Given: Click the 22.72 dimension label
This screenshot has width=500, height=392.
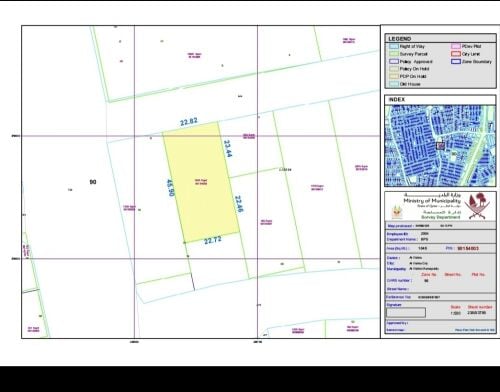Looking at the screenshot, I should 213,240.
